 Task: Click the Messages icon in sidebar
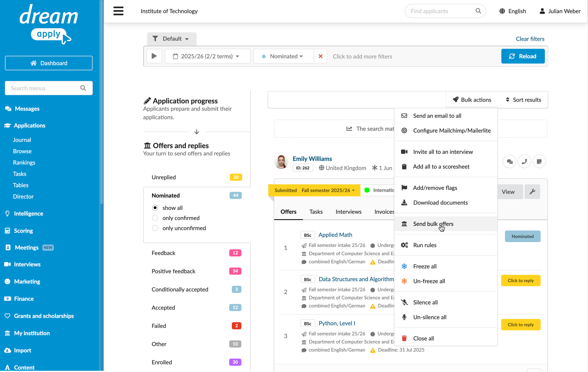pos(8,109)
